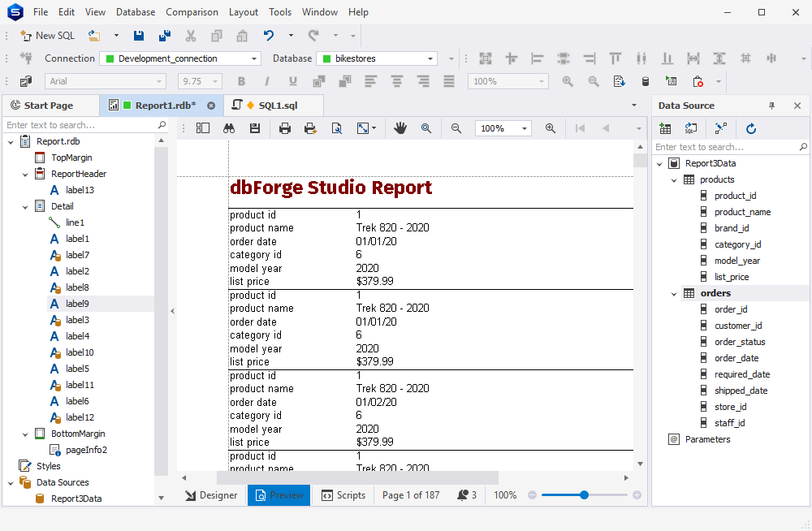
Task: Open Page Setup icon in preview toolbar
Action: click(x=337, y=128)
